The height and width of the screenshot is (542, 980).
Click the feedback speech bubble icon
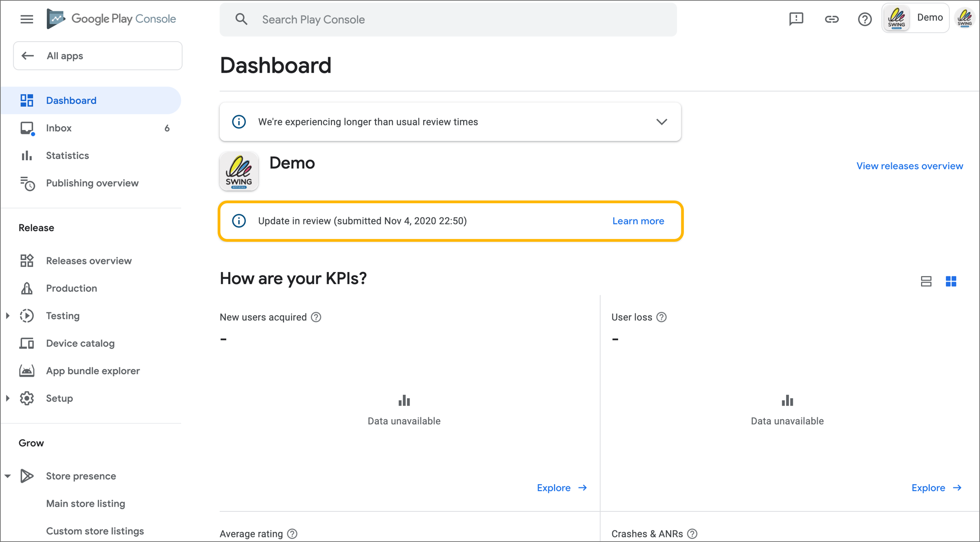click(796, 19)
